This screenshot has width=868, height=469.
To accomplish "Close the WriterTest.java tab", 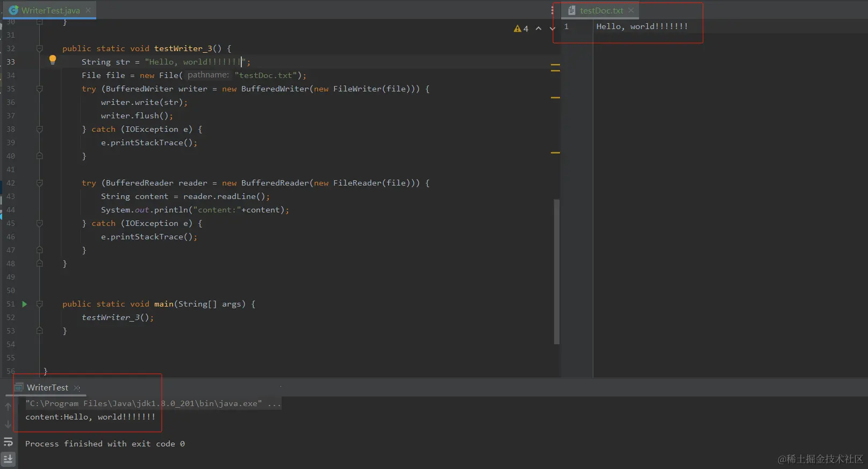I will point(88,10).
